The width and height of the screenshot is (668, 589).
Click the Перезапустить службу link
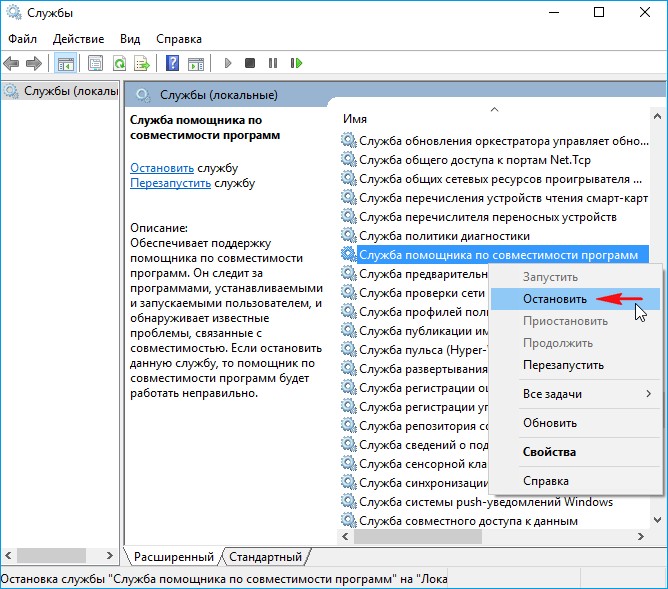170,184
